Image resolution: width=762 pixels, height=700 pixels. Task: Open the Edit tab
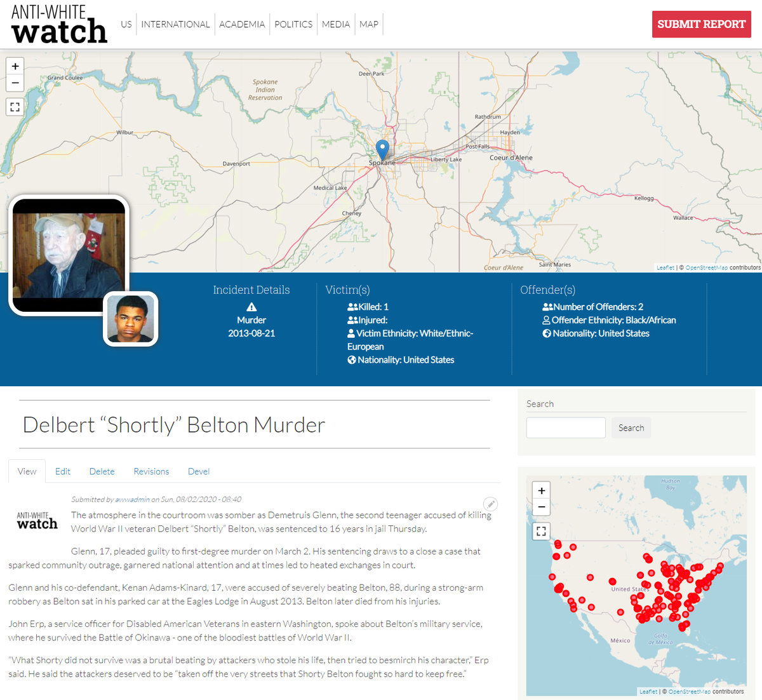pyautogui.click(x=63, y=471)
